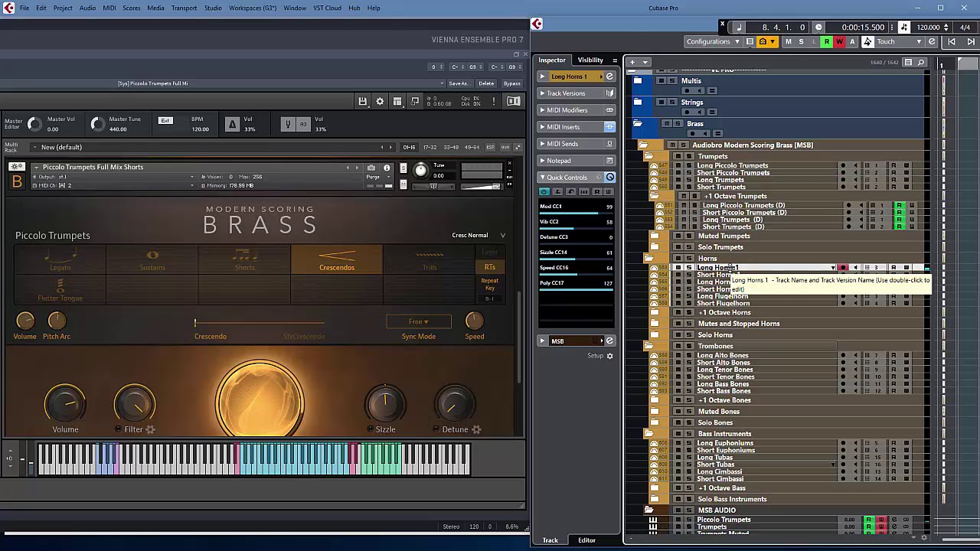Toggle global Mute M button in Cubase toolbar
980x551 pixels.
[x=788, y=41]
